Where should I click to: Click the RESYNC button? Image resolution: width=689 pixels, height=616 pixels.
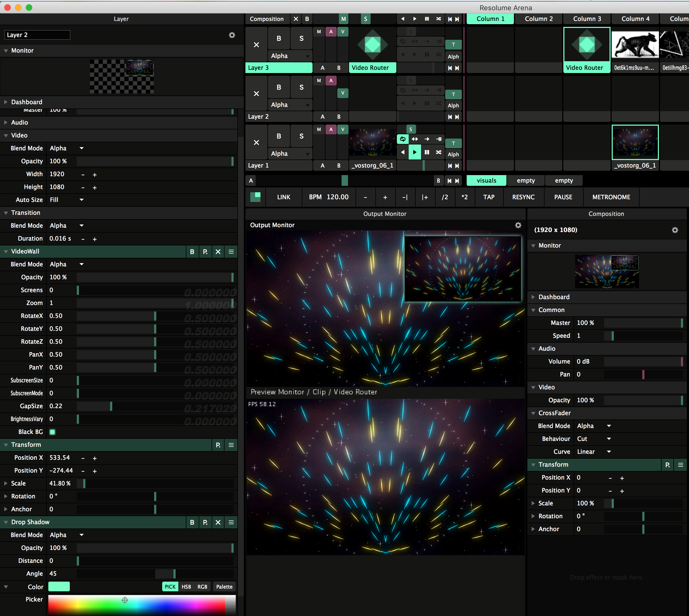tap(523, 197)
